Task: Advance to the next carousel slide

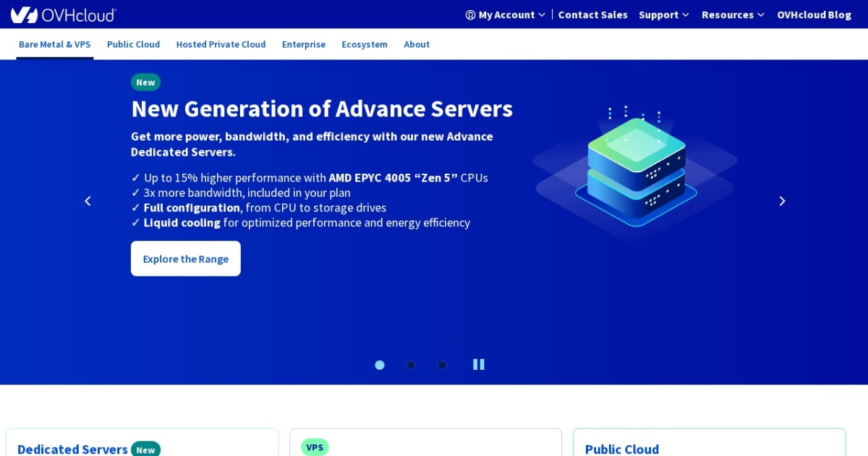Action: (782, 201)
